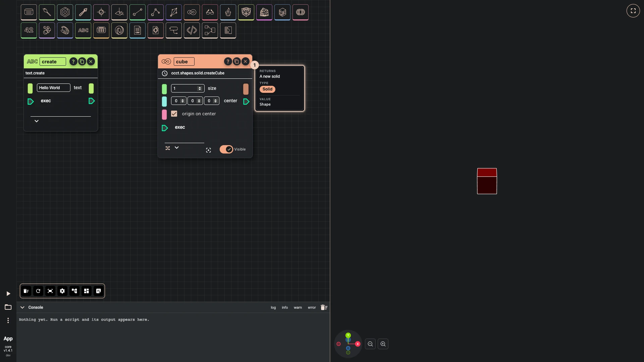
Task: Filter console by error
Action: pyautogui.click(x=312, y=307)
